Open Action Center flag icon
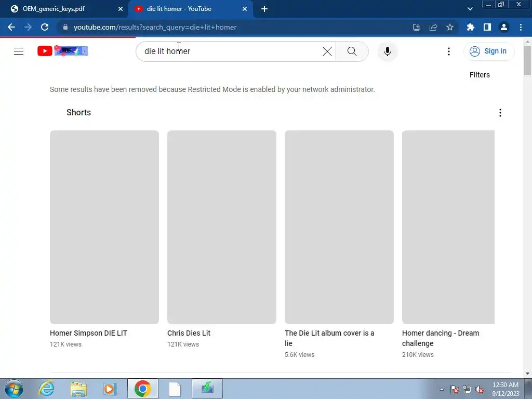The height and width of the screenshot is (399, 532). [x=454, y=389]
